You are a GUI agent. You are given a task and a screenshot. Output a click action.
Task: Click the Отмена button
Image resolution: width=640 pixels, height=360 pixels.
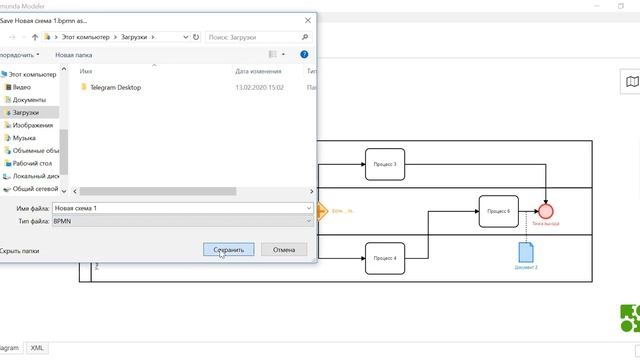284,249
